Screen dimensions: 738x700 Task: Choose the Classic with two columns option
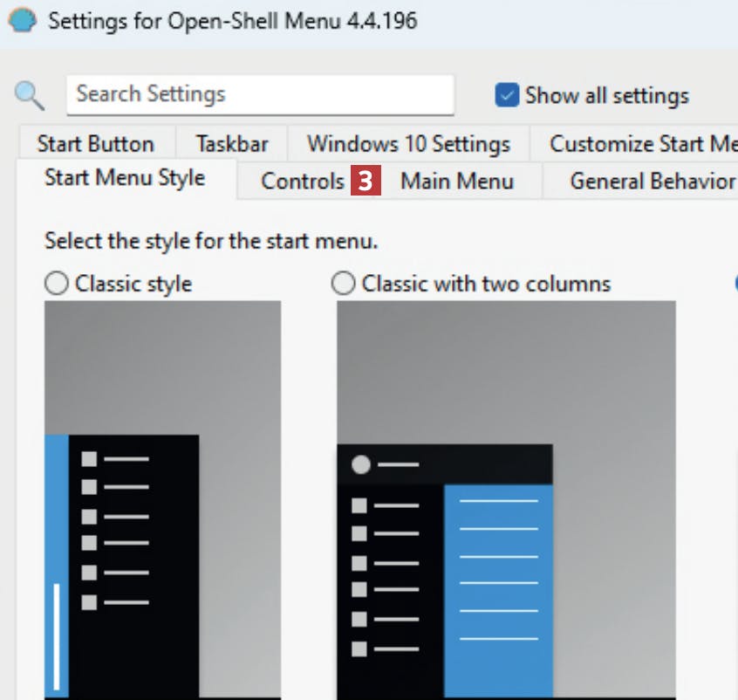tap(345, 284)
